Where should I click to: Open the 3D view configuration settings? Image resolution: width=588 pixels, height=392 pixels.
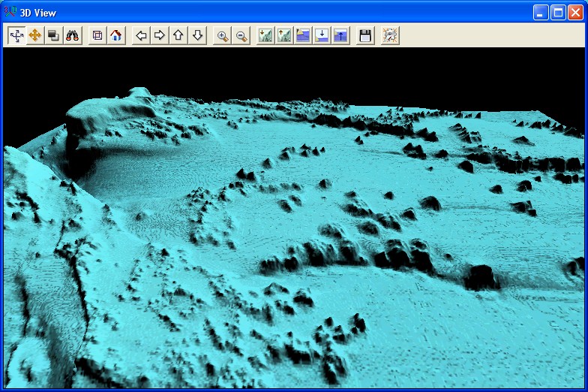pos(390,36)
